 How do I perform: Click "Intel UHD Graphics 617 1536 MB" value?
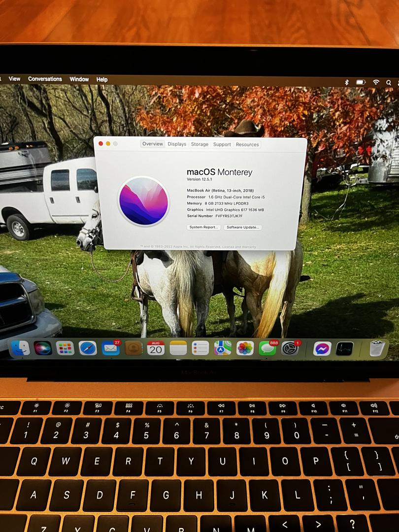pyautogui.click(x=235, y=210)
